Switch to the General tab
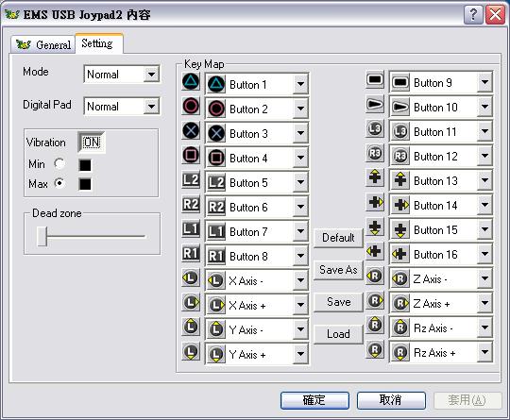The width and height of the screenshot is (510, 420). 43,44
